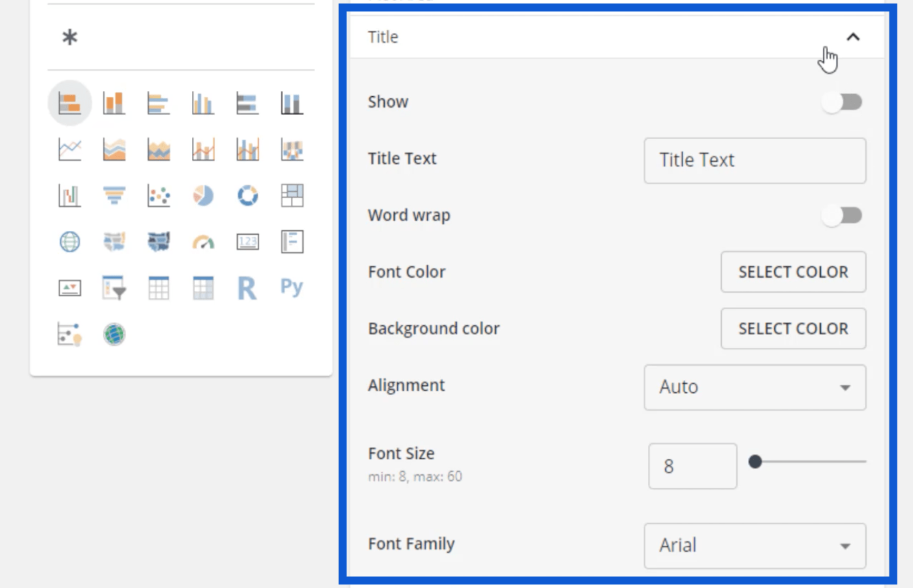
Task: Pick the globe map visual
Action: click(x=70, y=242)
